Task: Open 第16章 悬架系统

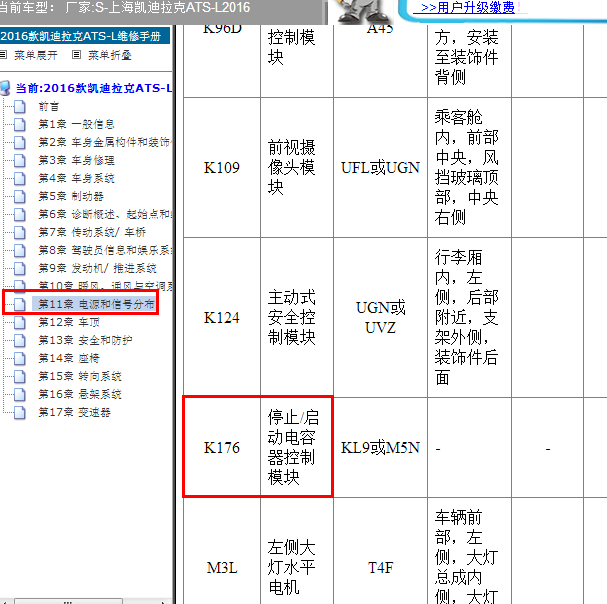Action: click(80, 394)
